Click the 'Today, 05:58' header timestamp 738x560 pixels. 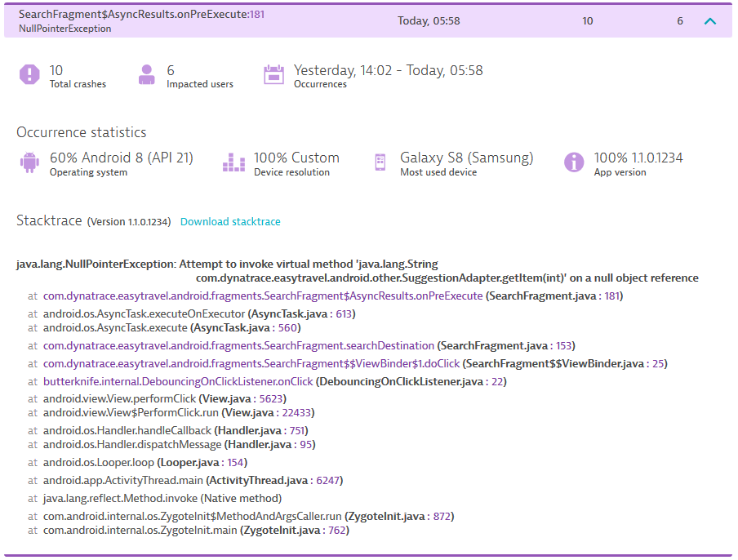(x=429, y=21)
